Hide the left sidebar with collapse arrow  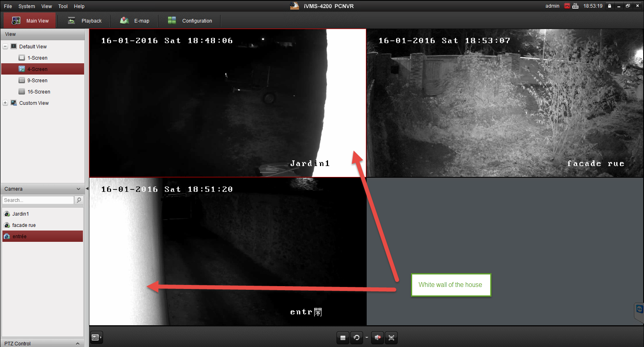tap(87, 189)
